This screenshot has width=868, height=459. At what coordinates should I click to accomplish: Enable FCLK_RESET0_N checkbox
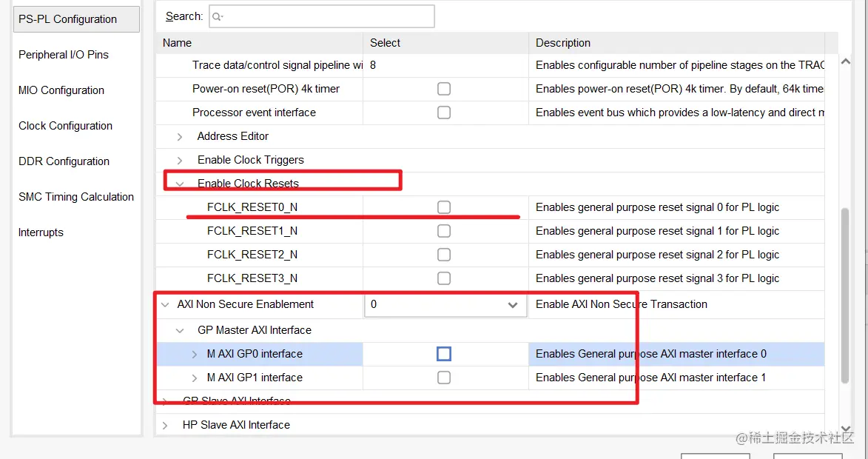click(x=444, y=207)
